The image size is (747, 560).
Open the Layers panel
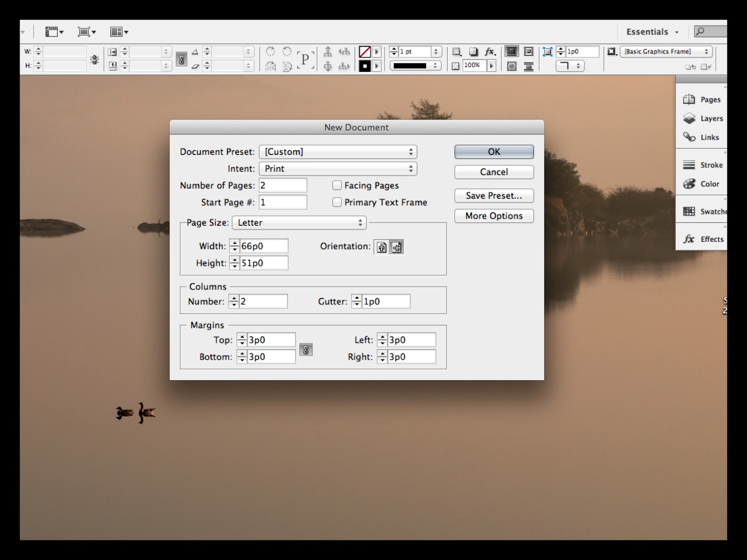[703, 119]
